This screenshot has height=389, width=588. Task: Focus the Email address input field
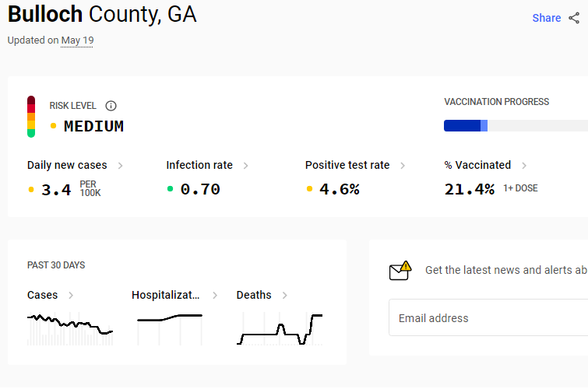point(488,317)
